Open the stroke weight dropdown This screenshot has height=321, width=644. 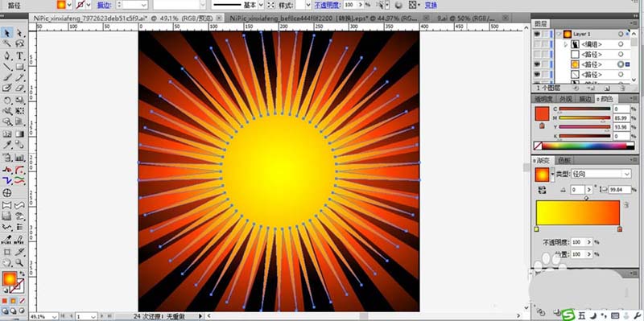point(144,5)
